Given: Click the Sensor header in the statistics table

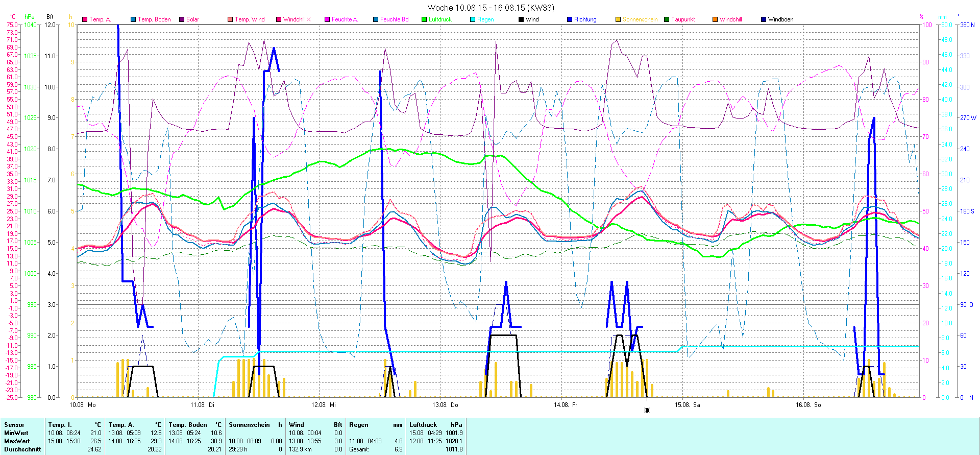Looking at the screenshot, I should click(14, 425).
